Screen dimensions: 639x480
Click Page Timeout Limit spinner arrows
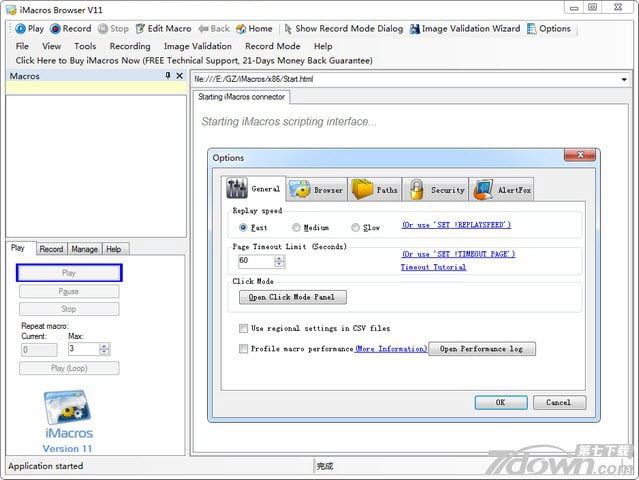click(x=279, y=261)
